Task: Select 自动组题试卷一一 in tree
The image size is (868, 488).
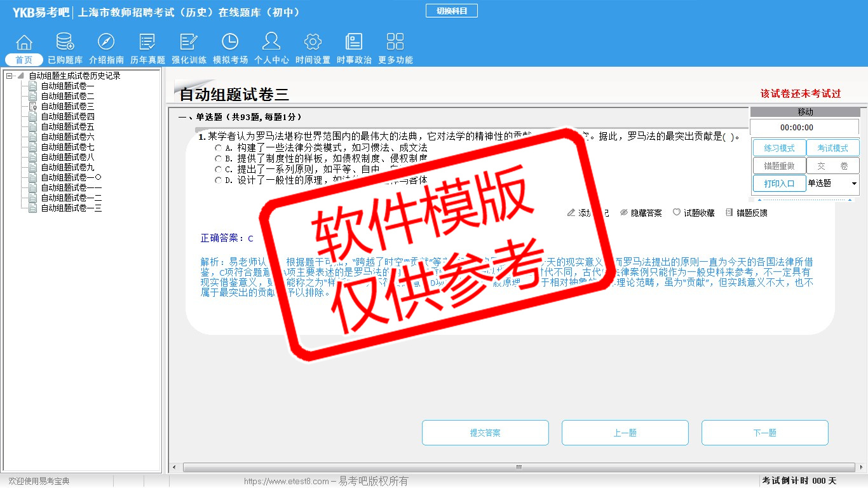Action: [71, 187]
